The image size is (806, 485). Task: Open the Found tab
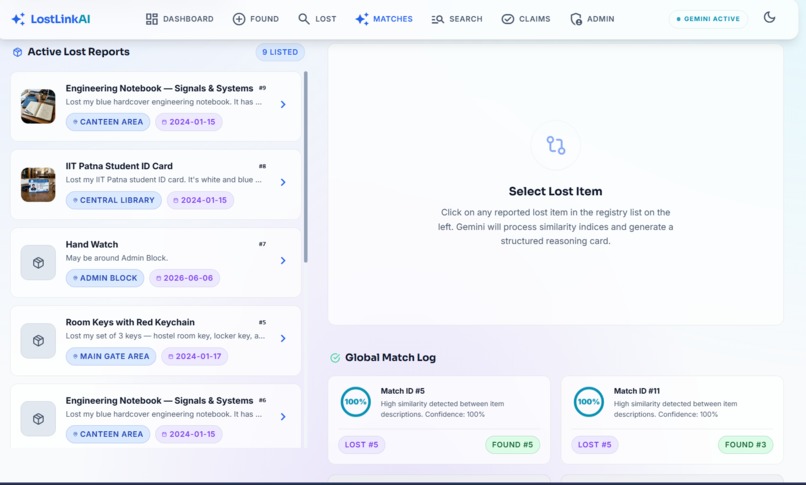coord(255,19)
